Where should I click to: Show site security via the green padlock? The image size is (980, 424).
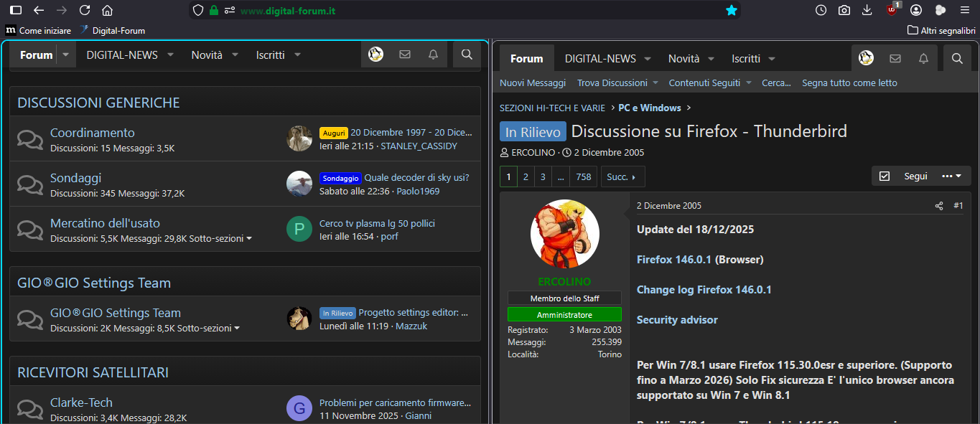coord(213,11)
